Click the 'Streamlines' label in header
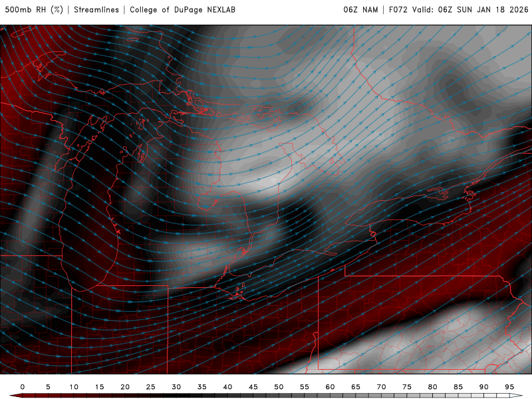This screenshot has height=399, width=532. point(96,9)
